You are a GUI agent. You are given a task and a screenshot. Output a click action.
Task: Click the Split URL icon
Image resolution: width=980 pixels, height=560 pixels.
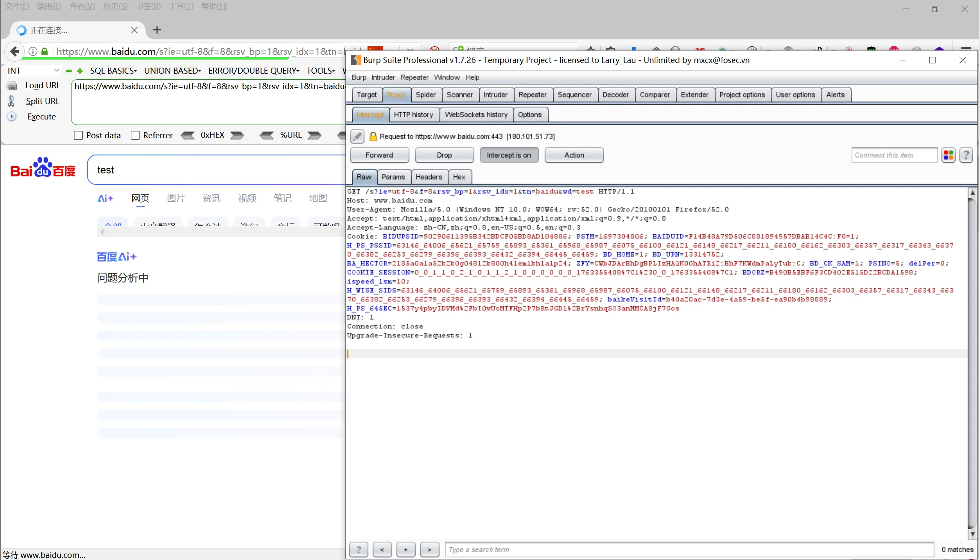click(12, 101)
